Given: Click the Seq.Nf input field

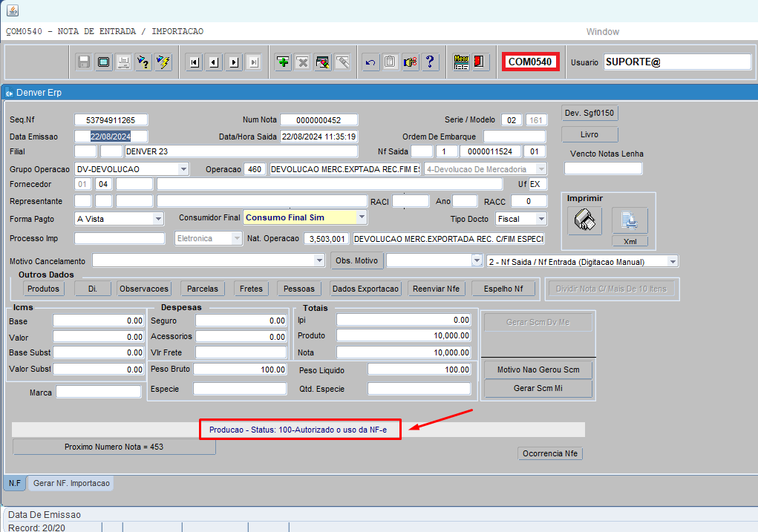Looking at the screenshot, I should click(111, 120).
